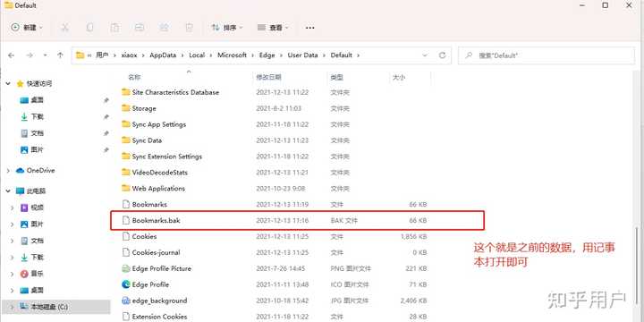Viewport: 644px width, 322px height.
Task: Select the Site Characteristics Database folder
Action: pos(175,92)
